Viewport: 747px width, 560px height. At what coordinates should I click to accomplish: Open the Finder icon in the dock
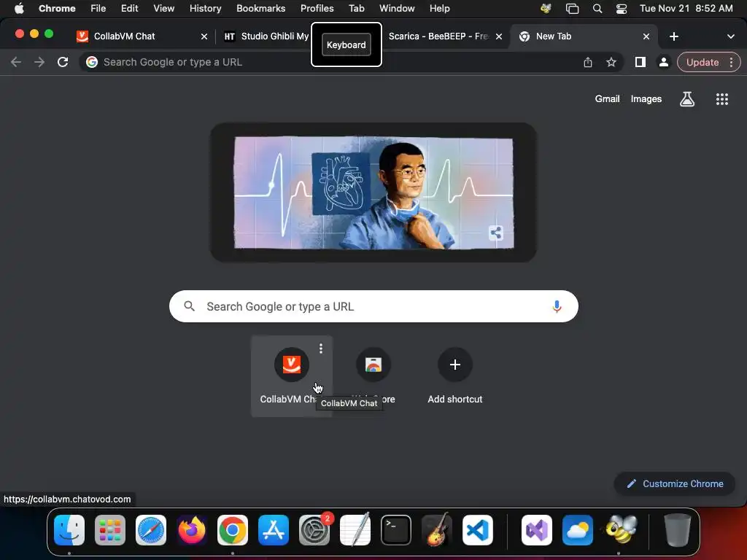(69, 530)
